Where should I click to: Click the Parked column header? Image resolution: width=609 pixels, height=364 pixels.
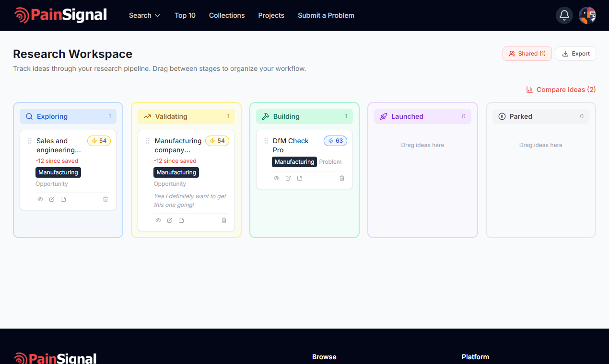(541, 116)
